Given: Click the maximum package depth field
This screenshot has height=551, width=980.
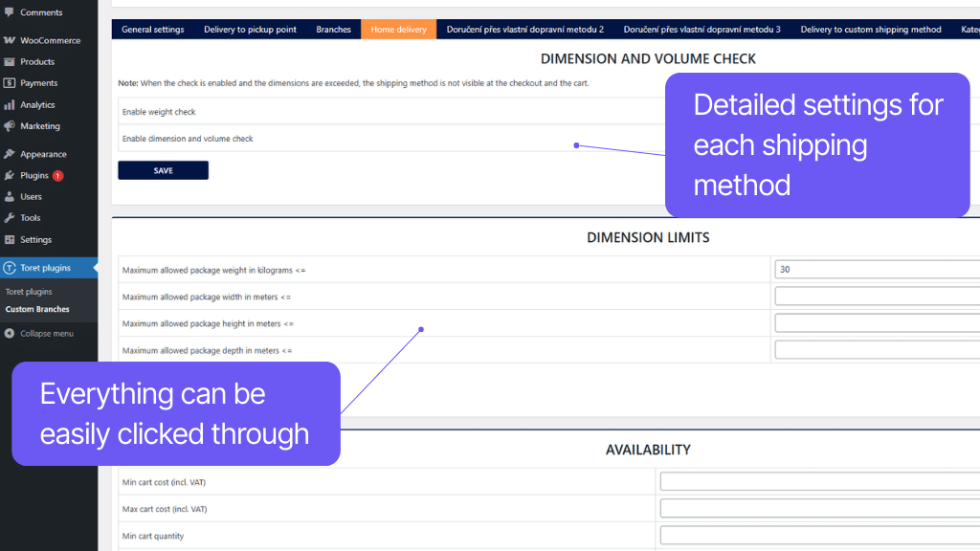Looking at the screenshot, I should pyautogui.click(x=878, y=350).
